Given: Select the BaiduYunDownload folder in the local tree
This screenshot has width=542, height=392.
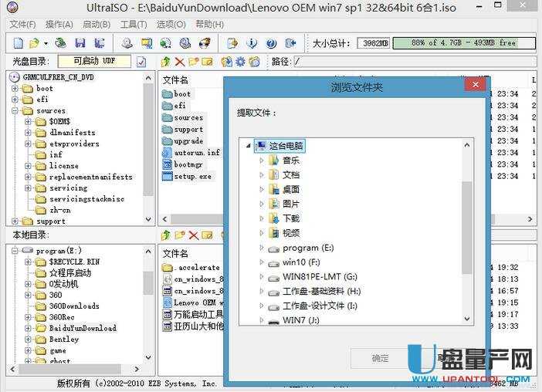Looking at the screenshot, I should pos(83,328).
